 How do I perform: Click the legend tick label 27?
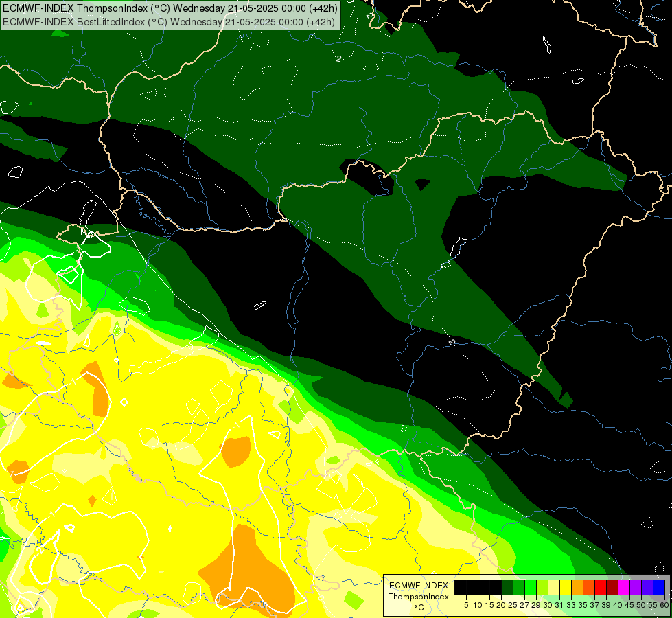[524, 605]
